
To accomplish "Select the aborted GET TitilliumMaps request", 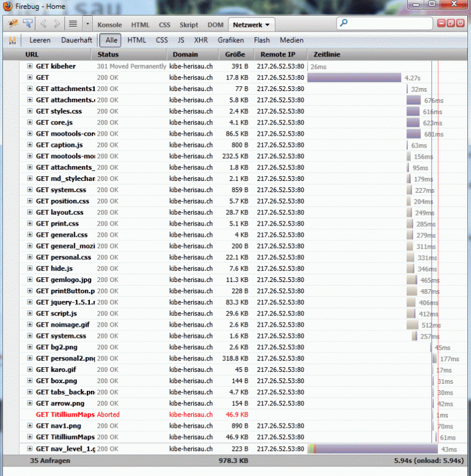I will click(65, 414).
